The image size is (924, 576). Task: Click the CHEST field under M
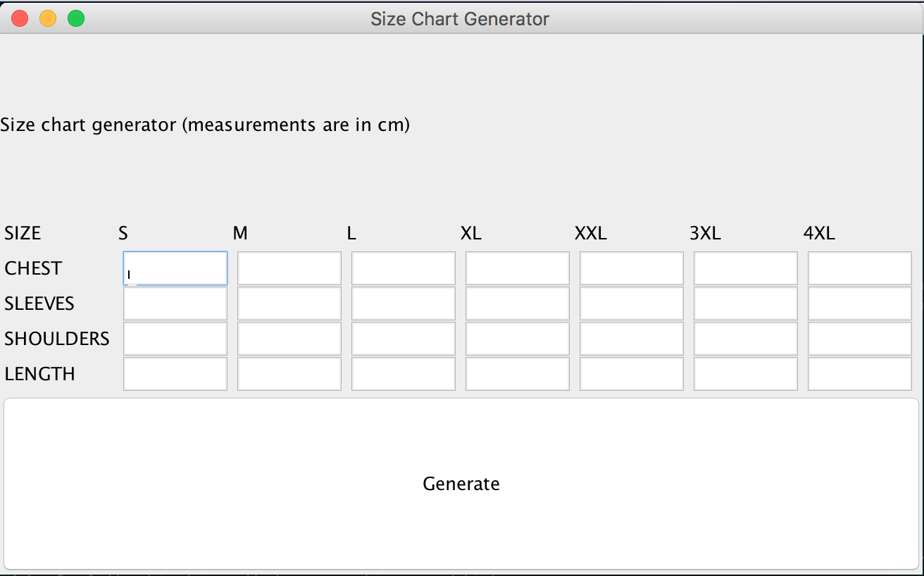pos(289,268)
